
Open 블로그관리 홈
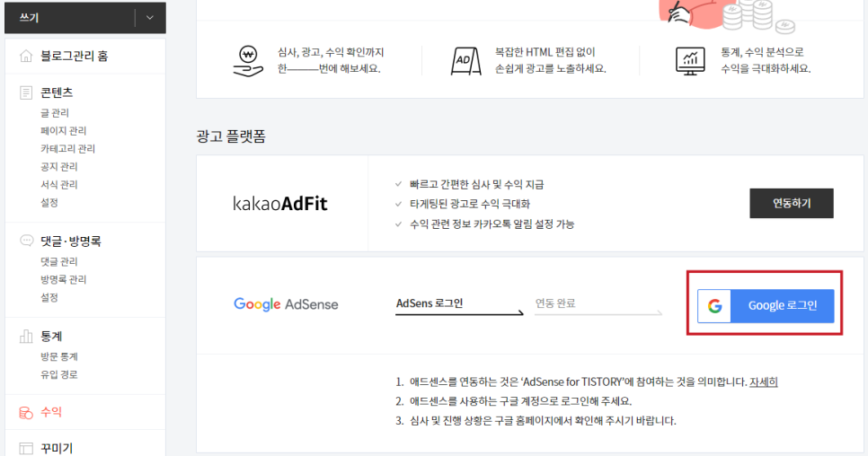coord(75,56)
